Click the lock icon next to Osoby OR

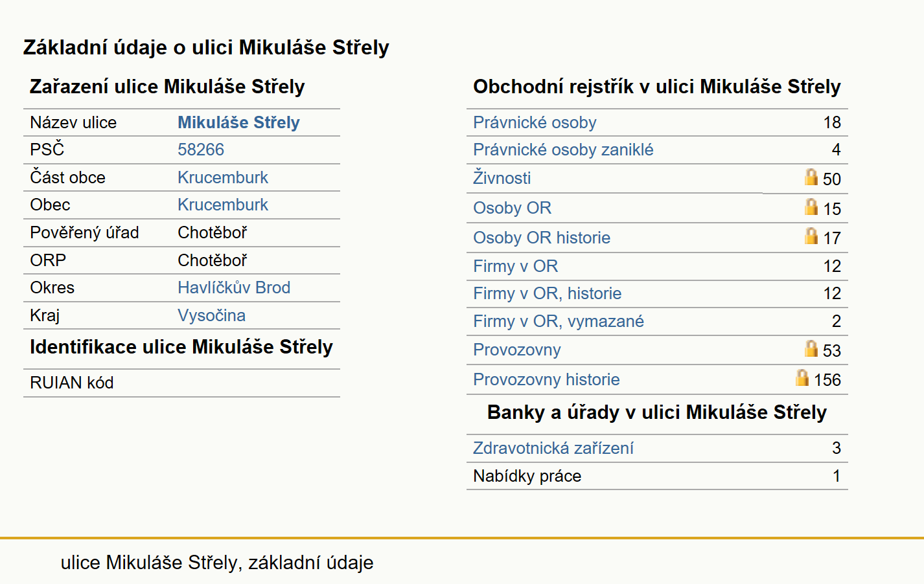coord(811,207)
